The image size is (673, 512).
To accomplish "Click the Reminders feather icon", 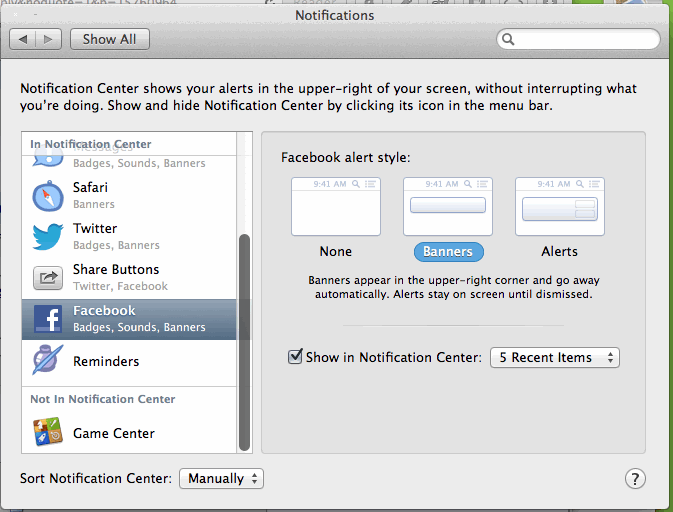I will [x=48, y=360].
